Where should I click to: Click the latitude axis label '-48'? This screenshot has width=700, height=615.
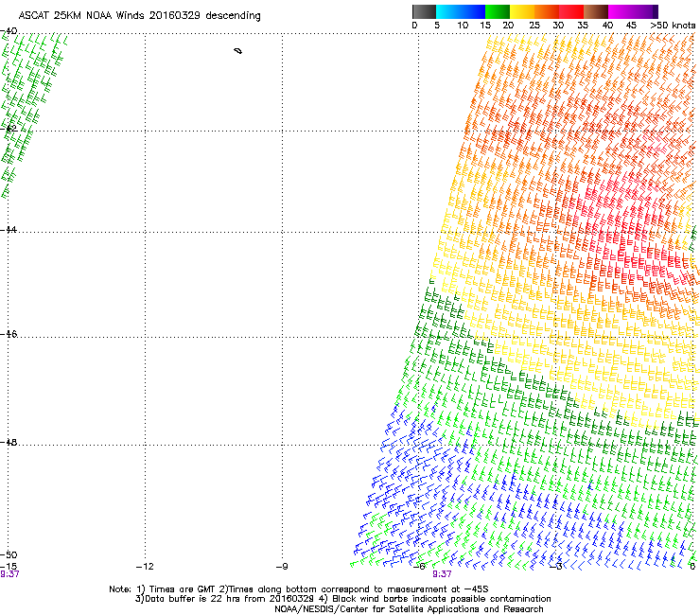pyautogui.click(x=9, y=442)
